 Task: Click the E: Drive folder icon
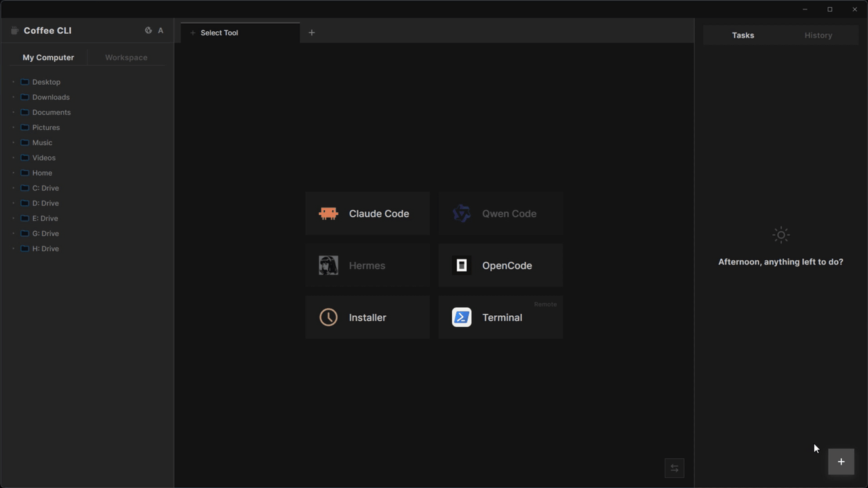pyautogui.click(x=24, y=218)
